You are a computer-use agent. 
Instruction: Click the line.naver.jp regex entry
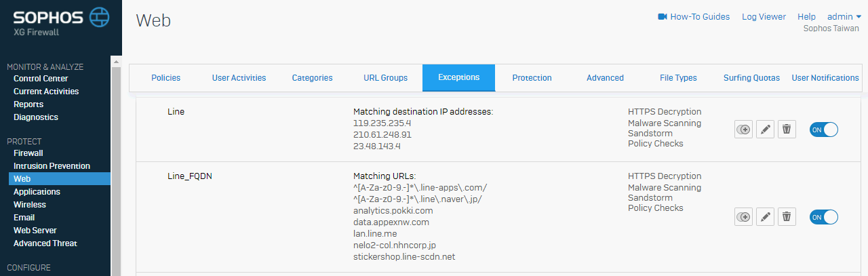click(x=418, y=199)
